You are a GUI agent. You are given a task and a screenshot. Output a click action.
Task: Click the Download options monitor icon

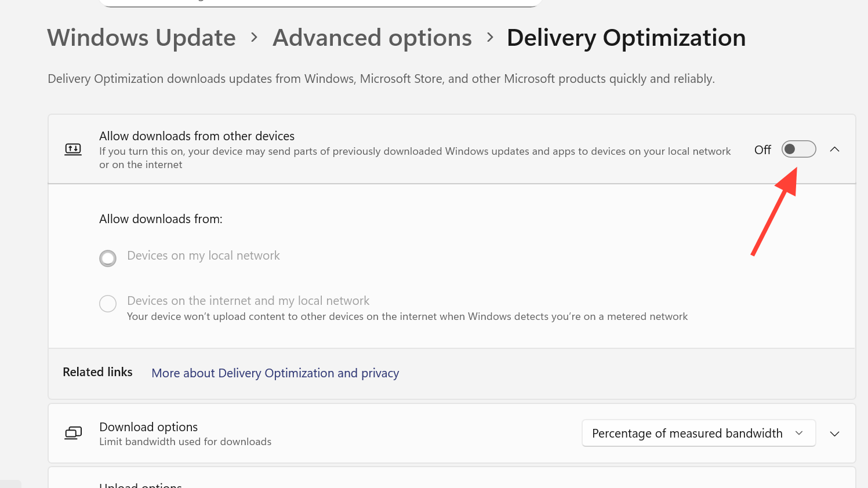point(73,433)
